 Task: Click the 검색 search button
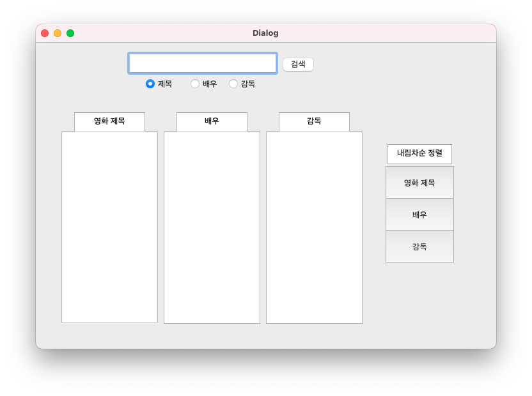coord(298,64)
